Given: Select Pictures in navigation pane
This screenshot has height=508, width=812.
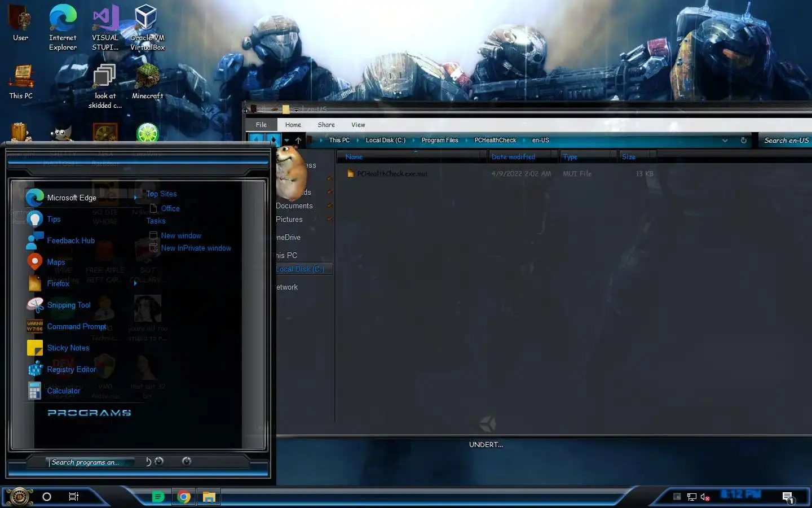Looking at the screenshot, I should (289, 219).
